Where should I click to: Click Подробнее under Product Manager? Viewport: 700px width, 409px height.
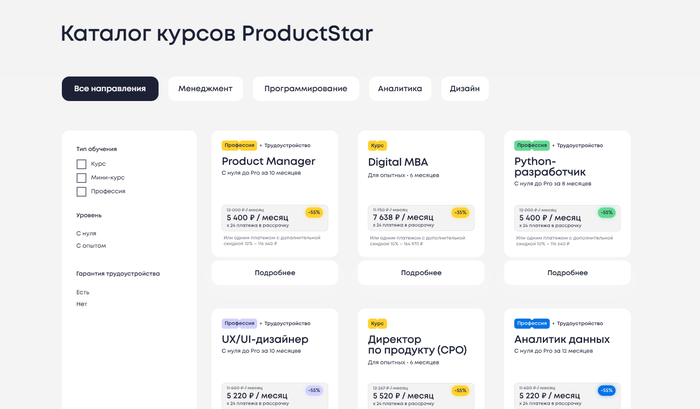pyautogui.click(x=275, y=273)
